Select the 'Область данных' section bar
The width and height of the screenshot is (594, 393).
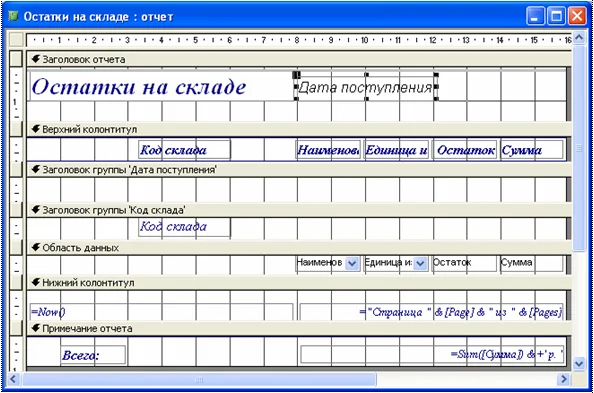tap(299, 248)
